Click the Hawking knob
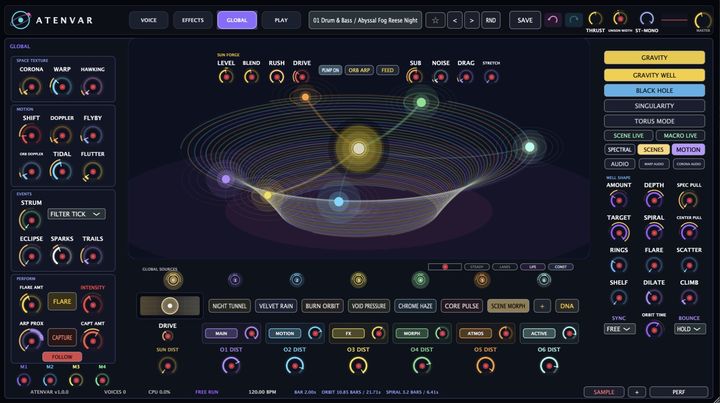The width and height of the screenshot is (720, 403). [x=92, y=86]
